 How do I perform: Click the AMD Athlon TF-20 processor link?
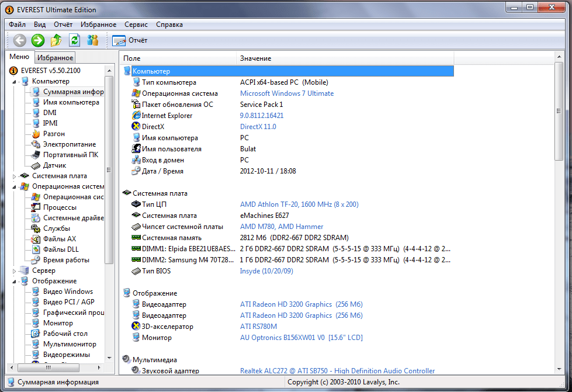299,204
